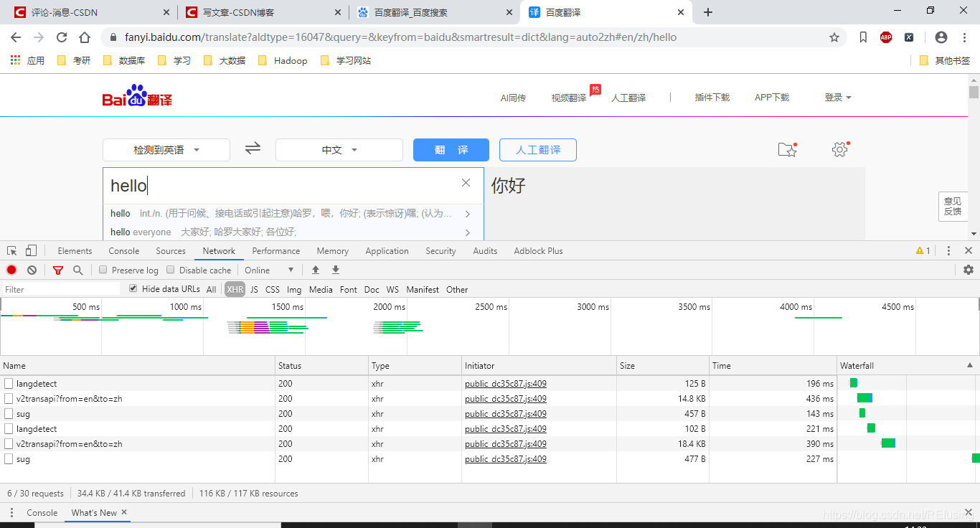Screen dimensions: 980x528
Task: Close the DevTools panel
Action: (969, 250)
